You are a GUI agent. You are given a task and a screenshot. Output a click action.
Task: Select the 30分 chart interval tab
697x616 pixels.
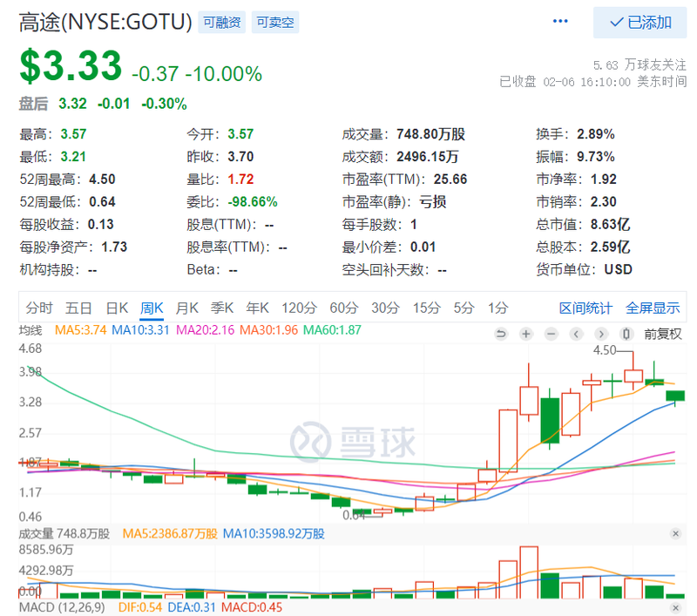(385, 308)
